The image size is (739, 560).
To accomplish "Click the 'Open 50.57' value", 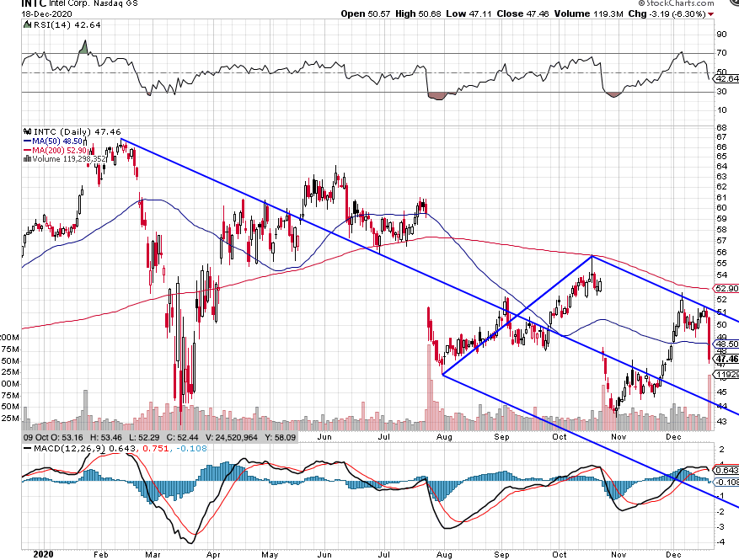I will tap(365, 13).
